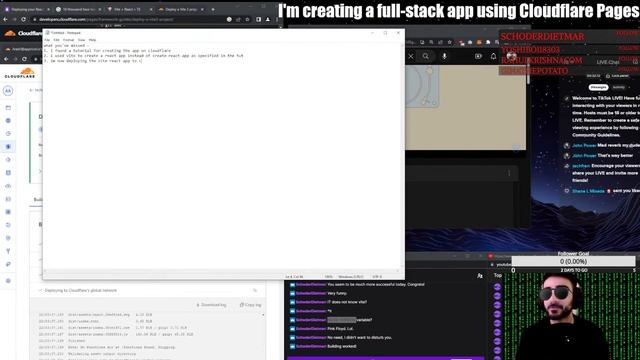Open Notepad's Help menu
Screen dimensions: 640x360
[92, 40]
